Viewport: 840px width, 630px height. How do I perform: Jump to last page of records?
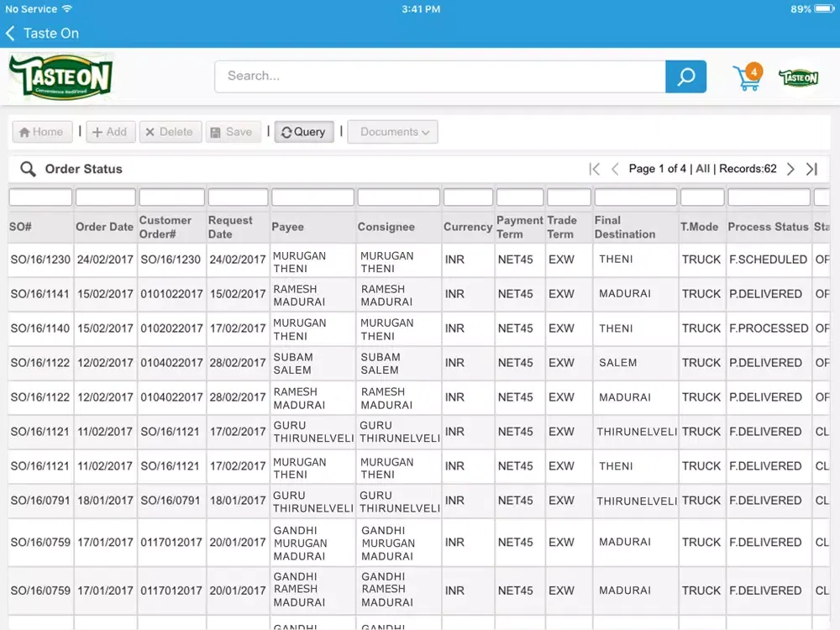pyautogui.click(x=811, y=169)
